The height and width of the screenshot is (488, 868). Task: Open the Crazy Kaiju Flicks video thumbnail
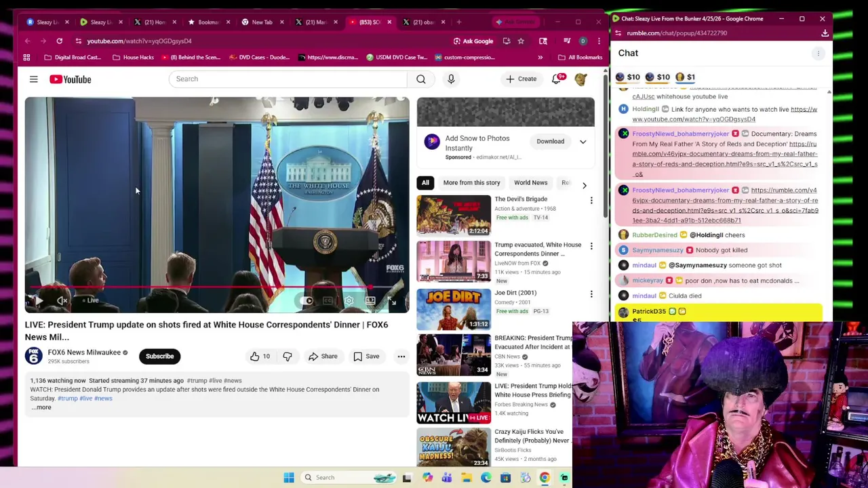click(454, 448)
